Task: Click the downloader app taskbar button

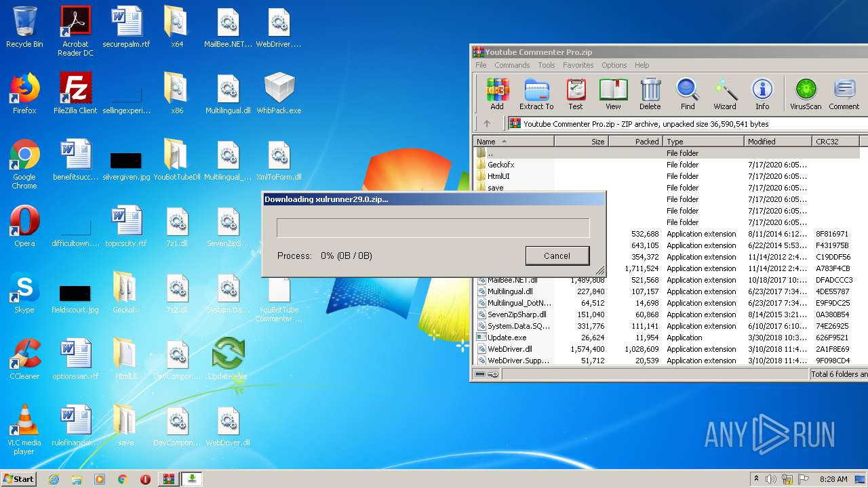Action: [x=192, y=479]
